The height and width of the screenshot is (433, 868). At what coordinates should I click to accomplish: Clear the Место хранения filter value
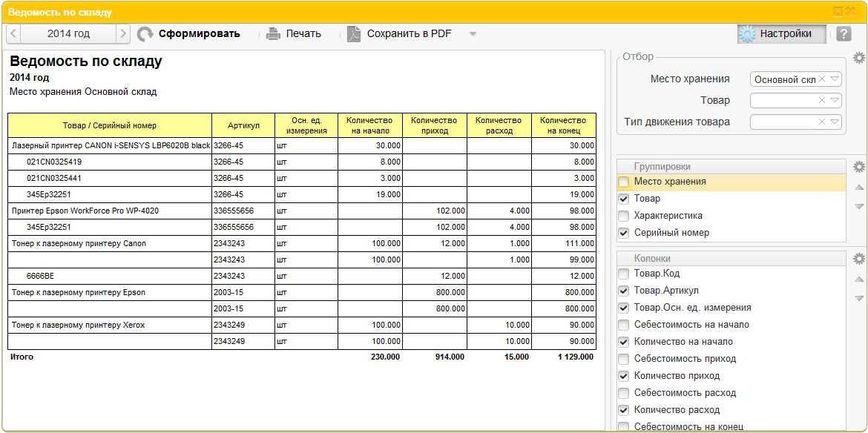click(x=822, y=79)
